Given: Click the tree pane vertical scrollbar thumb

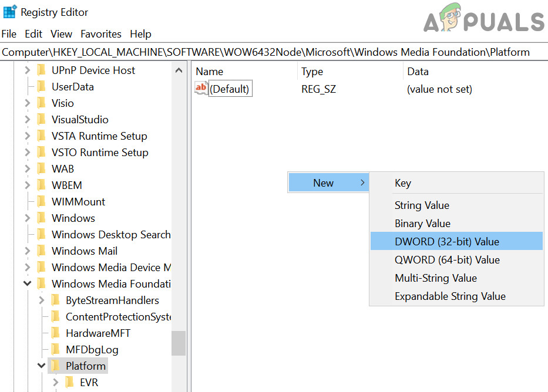Looking at the screenshot, I should click(x=179, y=343).
